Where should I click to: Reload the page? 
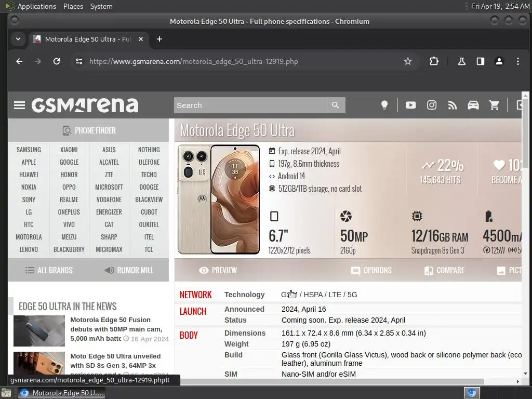(x=57, y=61)
